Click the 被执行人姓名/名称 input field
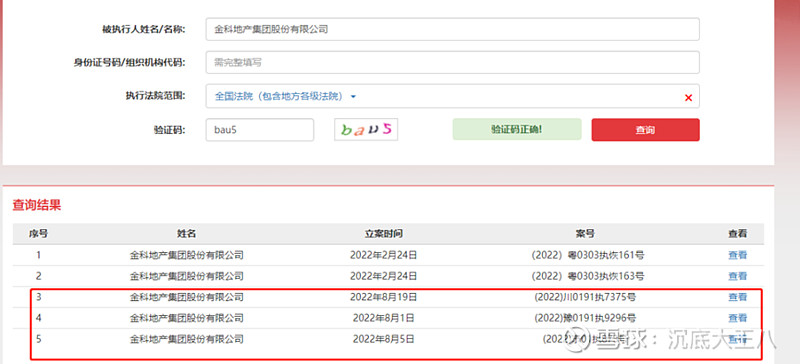This screenshot has width=800, height=364. point(453,29)
